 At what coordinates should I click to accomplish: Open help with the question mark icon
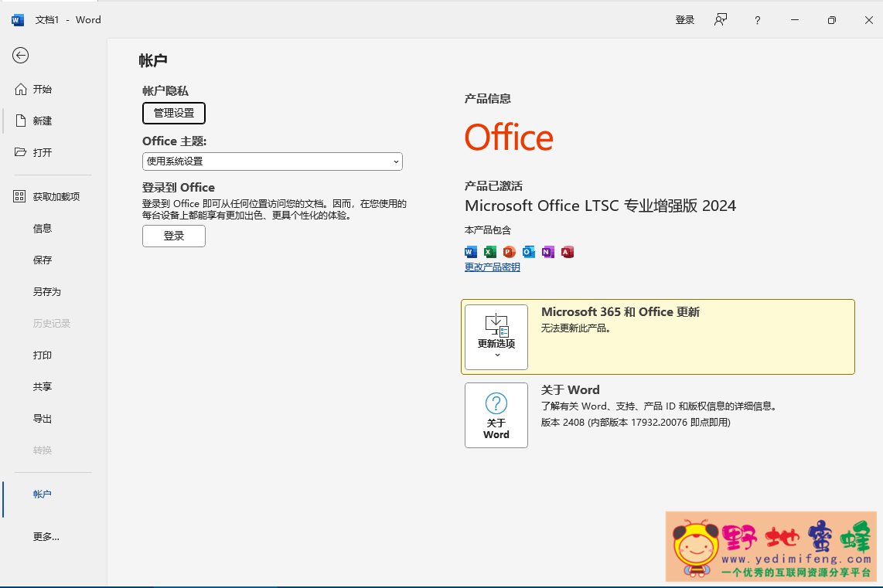[758, 20]
